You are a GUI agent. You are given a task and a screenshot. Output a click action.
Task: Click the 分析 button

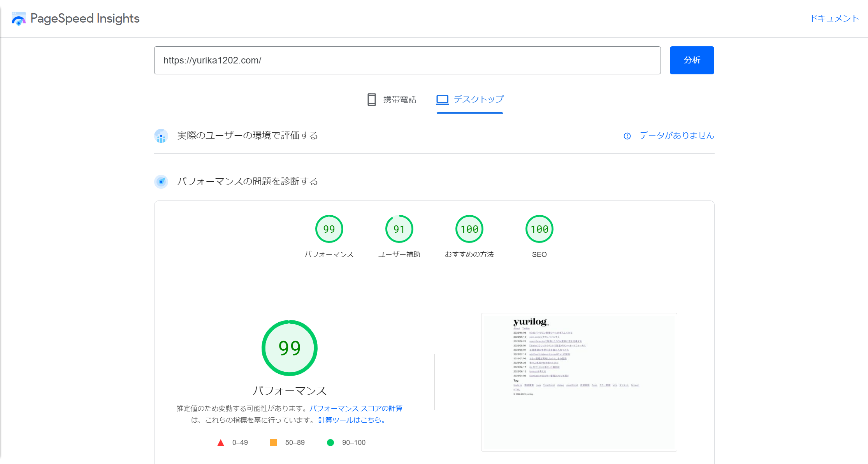coord(692,60)
